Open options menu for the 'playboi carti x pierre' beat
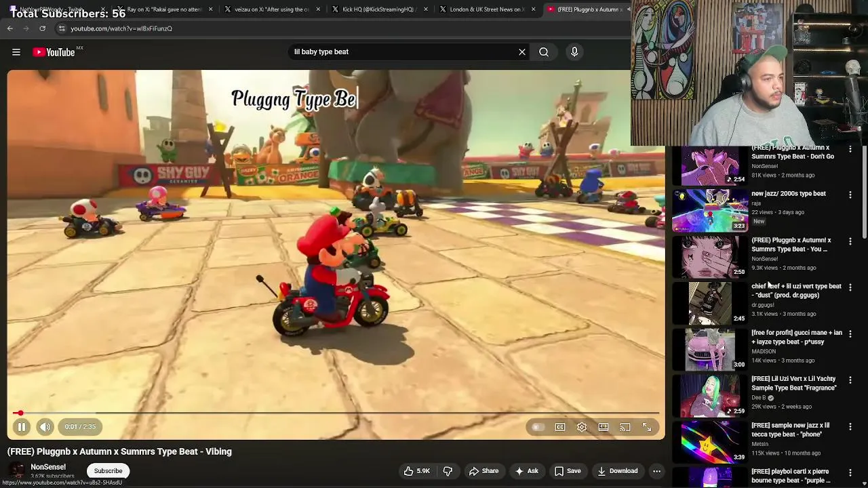The height and width of the screenshot is (488, 868). coord(850,473)
